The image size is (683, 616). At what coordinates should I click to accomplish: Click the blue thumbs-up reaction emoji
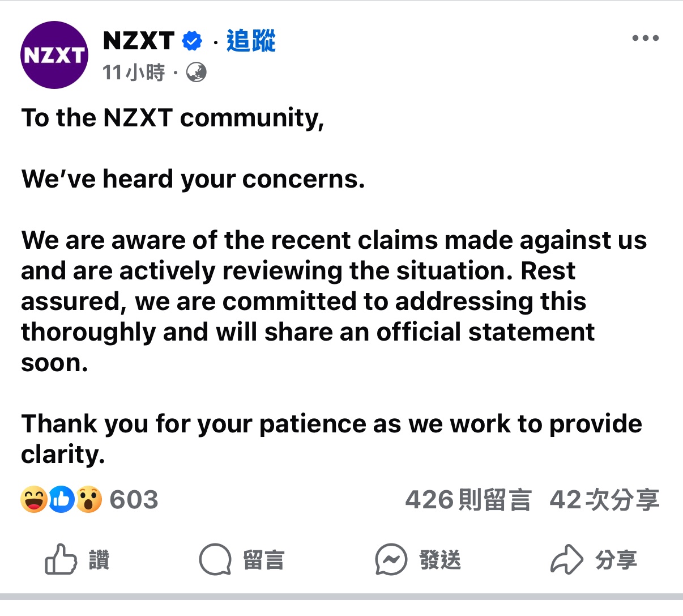[61, 499]
